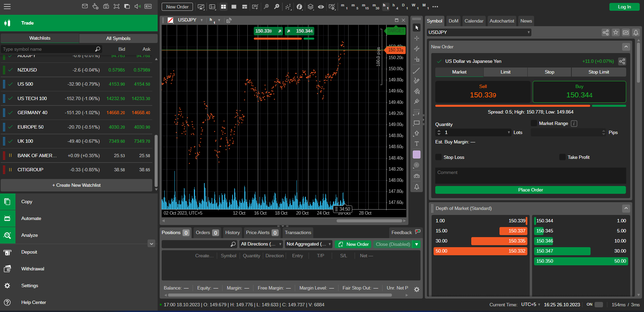Image resolution: width=644 pixels, height=312 pixels.
Task: Open the zoom in tool on the chart toolbar
Action: [277, 7]
